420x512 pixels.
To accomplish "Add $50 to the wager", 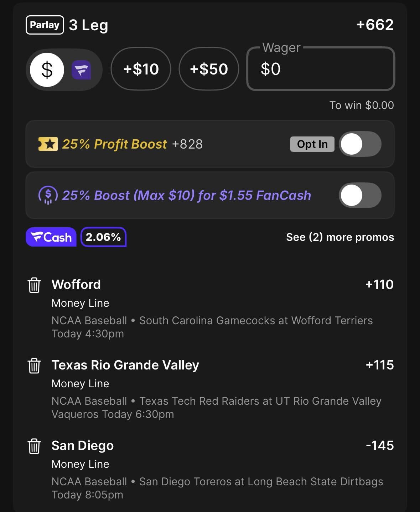I will [209, 69].
